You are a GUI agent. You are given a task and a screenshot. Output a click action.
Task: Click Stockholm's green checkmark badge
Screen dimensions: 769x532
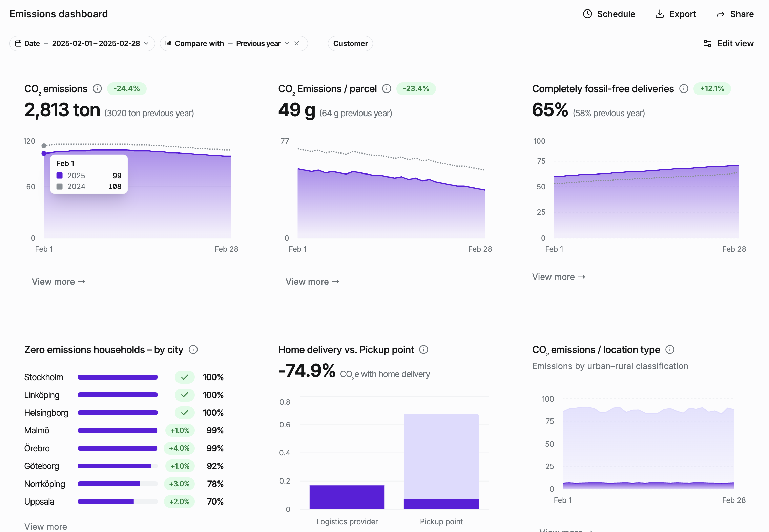tap(185, 377)
